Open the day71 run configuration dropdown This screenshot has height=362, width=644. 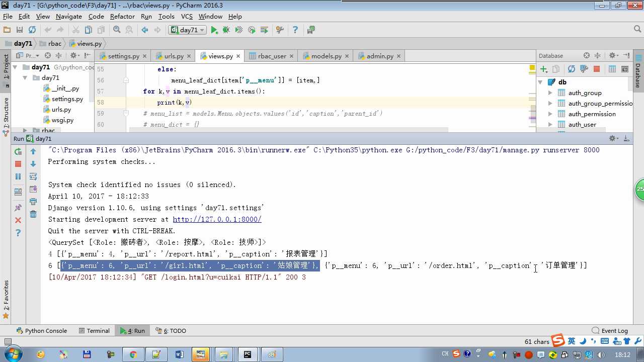tap(188, 30)
